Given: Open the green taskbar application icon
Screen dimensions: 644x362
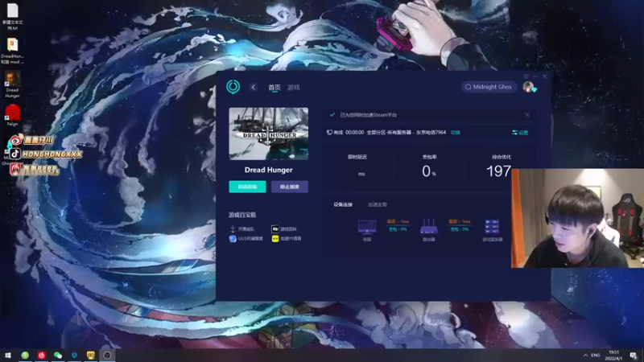Looking at the screenshot, I should [25, 355].
